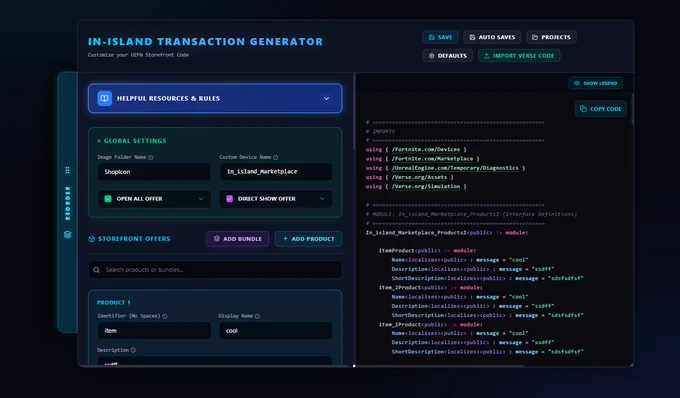
Task: Click the search products or bundles field
Action: click(215, 270)
